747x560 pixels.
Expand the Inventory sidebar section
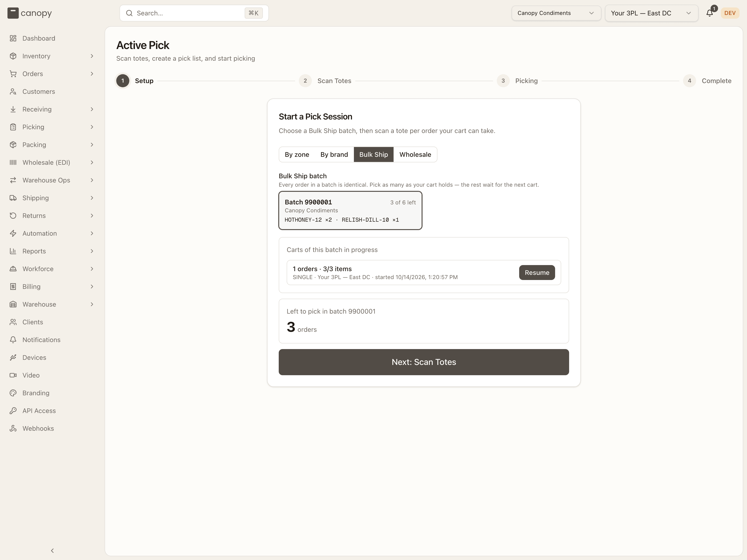coord(52,56)
